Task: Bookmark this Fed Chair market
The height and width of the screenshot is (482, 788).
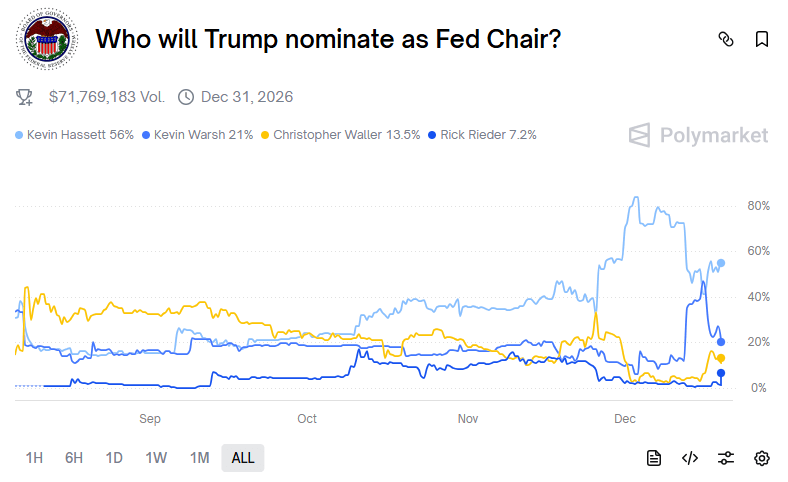Action: [x=762, y=39]
